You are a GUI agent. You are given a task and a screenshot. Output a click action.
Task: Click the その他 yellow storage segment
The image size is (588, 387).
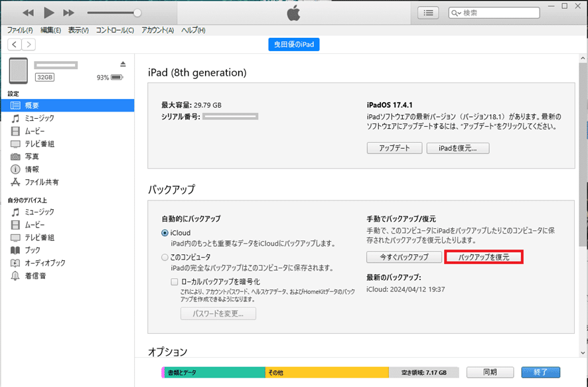coord(327,372)
